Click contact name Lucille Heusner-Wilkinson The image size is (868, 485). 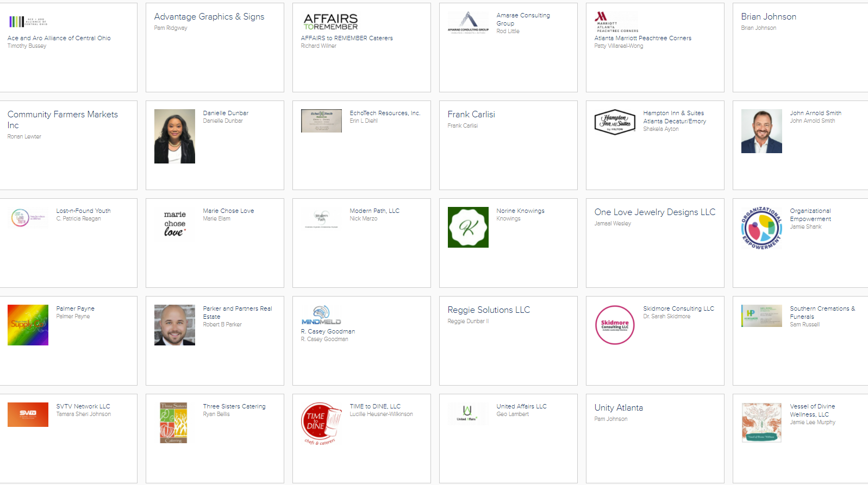(x=381, y=414)
